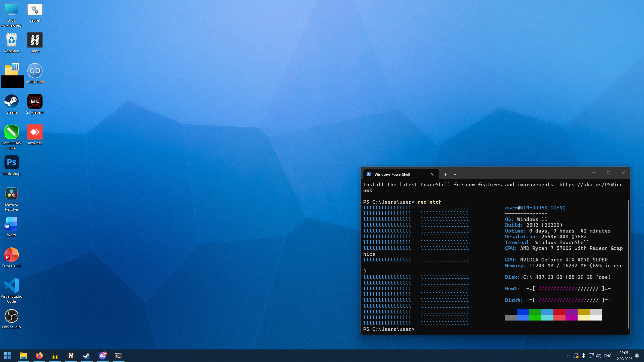Viewport: 644px width, 362px height.
Task: Select the Steam desktop shortcut
Action: pos(11,104)
